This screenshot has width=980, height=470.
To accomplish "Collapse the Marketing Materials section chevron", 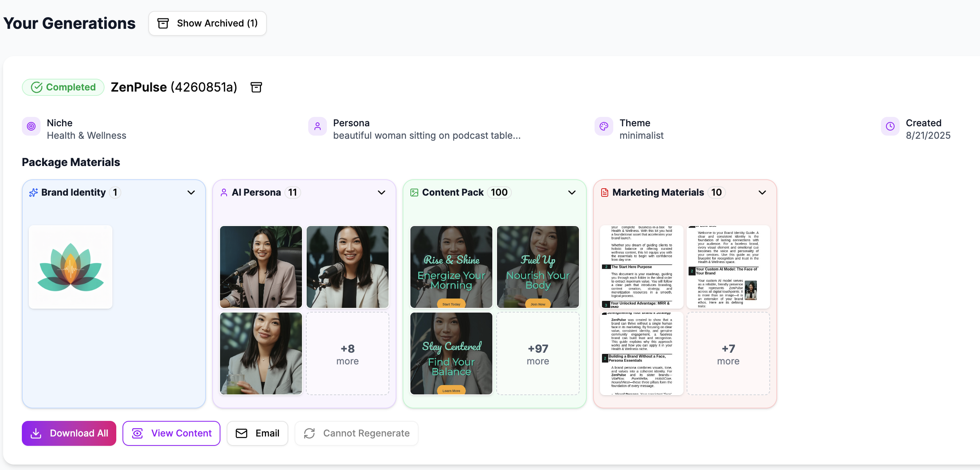I will pos(762,193).
